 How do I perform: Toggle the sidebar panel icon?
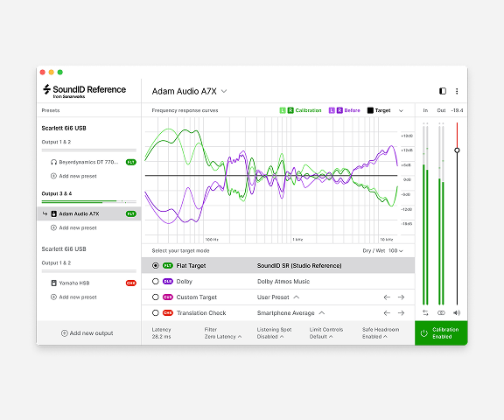click(443, 91)
